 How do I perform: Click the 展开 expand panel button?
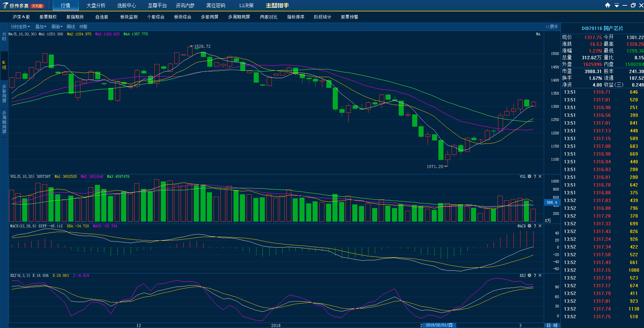click(552, 27)
